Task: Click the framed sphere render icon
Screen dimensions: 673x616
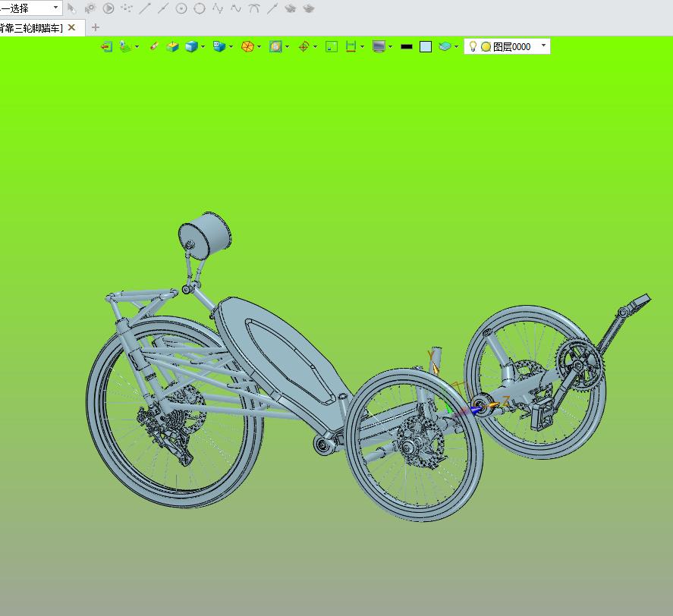Action: point(275,46)
